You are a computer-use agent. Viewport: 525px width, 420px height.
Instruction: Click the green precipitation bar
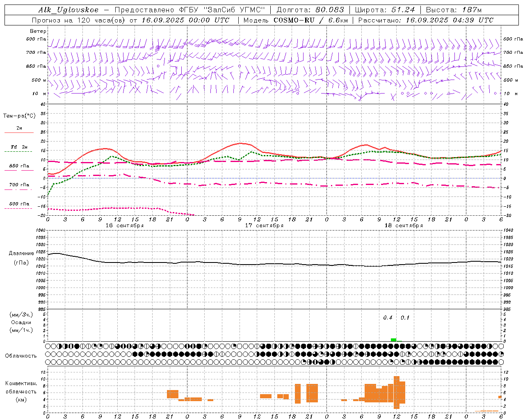394,340
